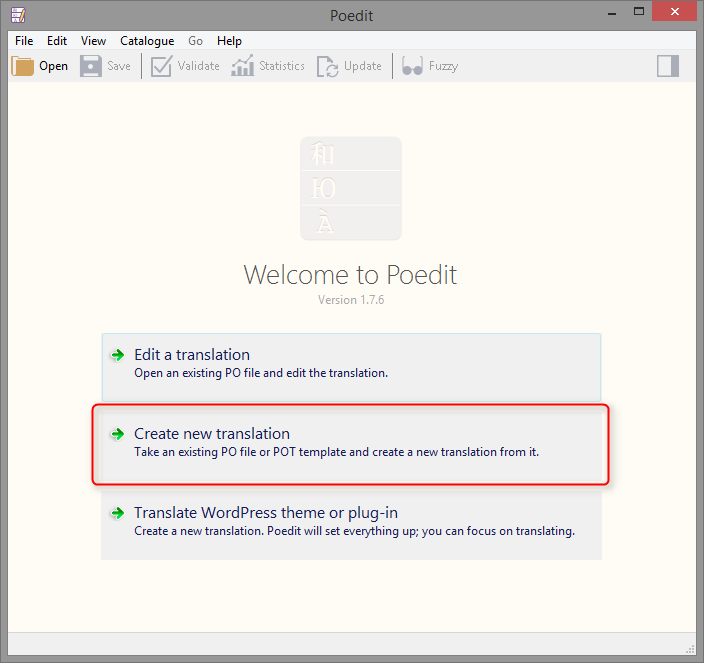Click the Poedit app icon in title bar
This screenshot has height=663, width=704.
coord(18,15)
